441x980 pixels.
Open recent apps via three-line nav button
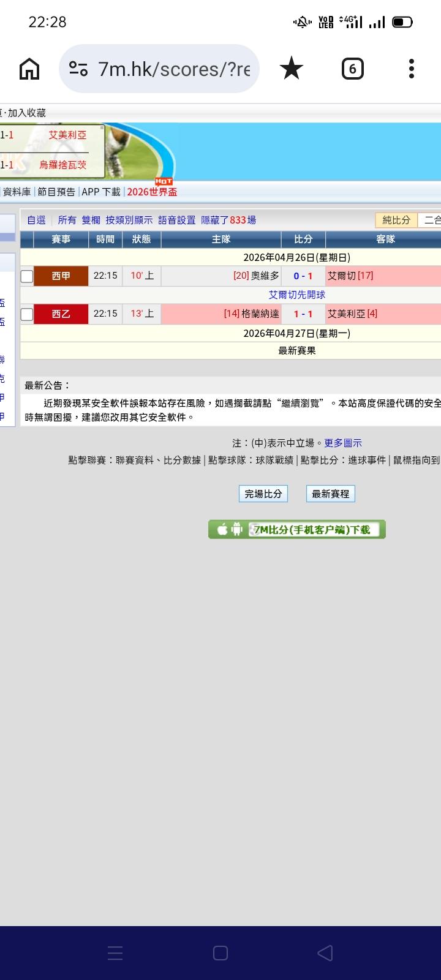[115, 952]
